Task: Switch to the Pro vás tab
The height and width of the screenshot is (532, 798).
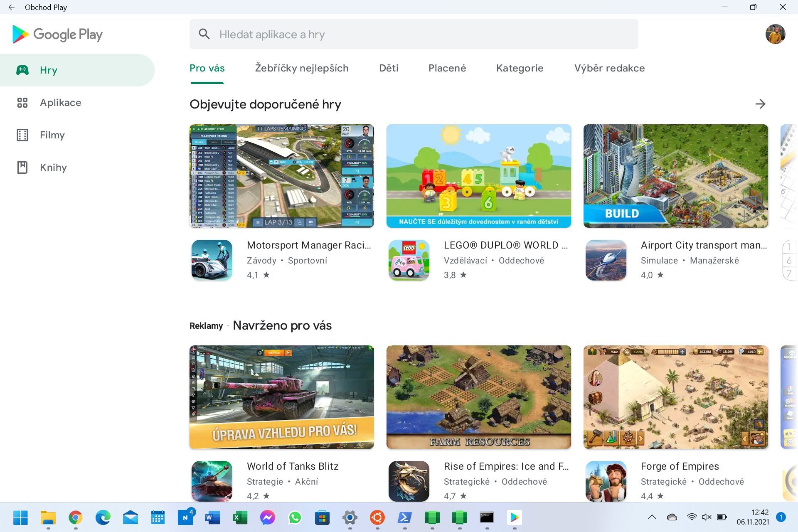Action: [x=207, y=68]
